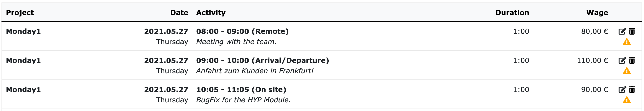644x111 pixels.
Task: Click the 110,00 € wage value
Action: (x=592, y=61)
